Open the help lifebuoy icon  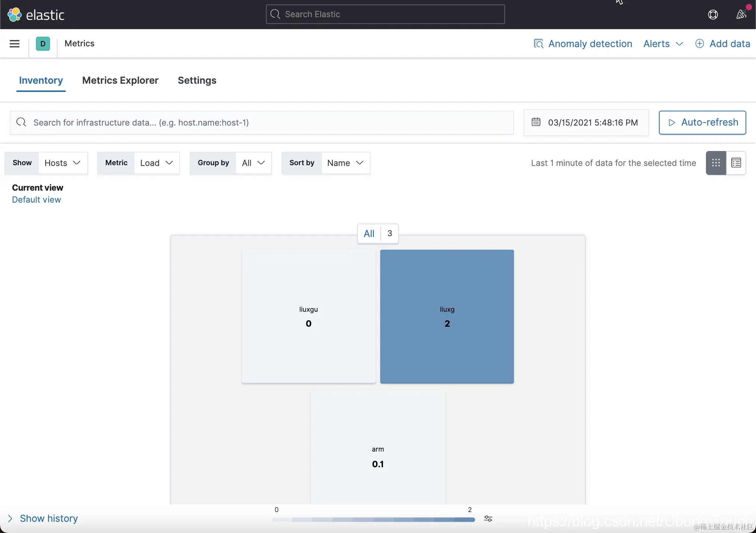pos(713,15)
